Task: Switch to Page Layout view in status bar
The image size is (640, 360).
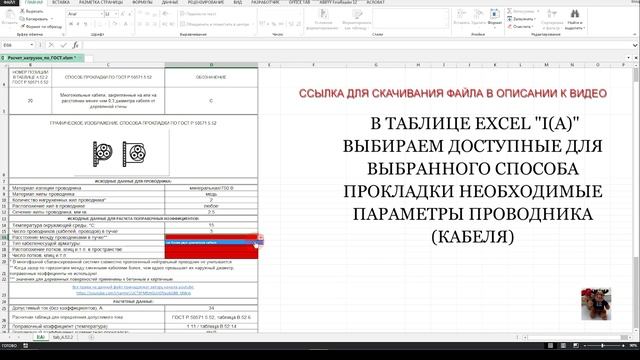Action: pos(563,346)
